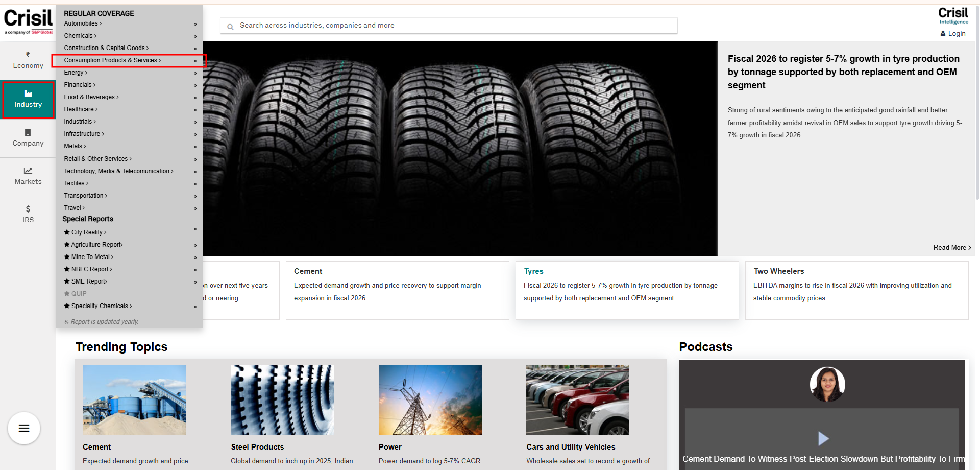Expand the Automobiles submenu arrow

pyautogui.click(x=195, y=24)
